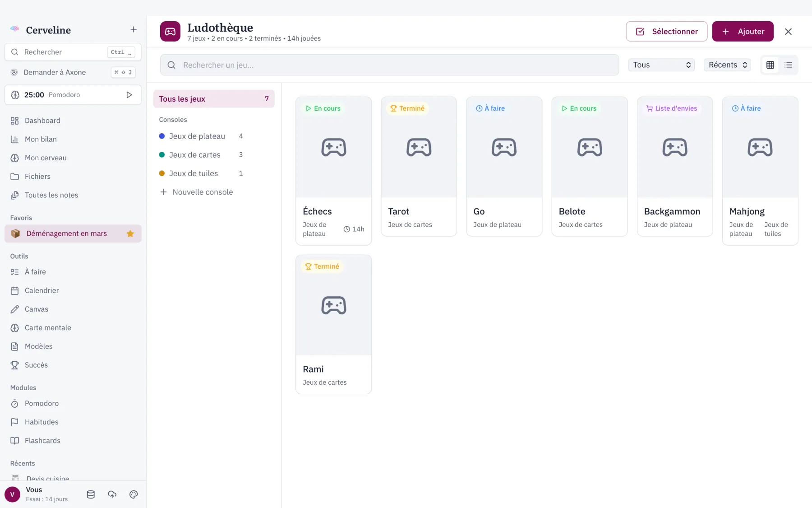Open the À faire tool

[73, 272]
